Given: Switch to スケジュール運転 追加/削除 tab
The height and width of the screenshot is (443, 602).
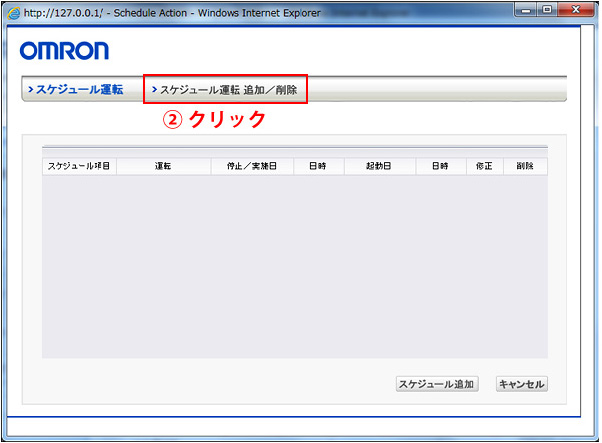Looking at the screenshot, I should 225,89.
